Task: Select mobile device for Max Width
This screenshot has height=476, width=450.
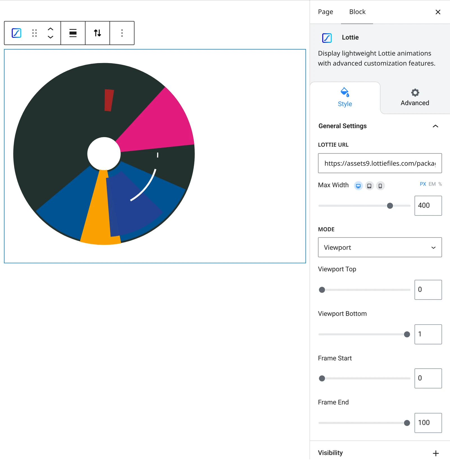Action: point(380,186)
